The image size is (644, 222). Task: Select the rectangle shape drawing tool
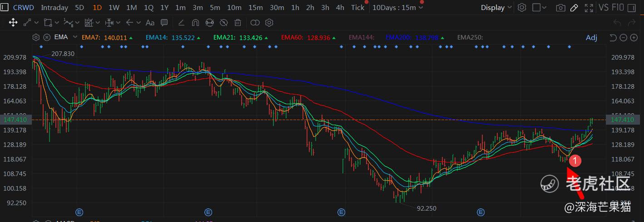[48, 22]
